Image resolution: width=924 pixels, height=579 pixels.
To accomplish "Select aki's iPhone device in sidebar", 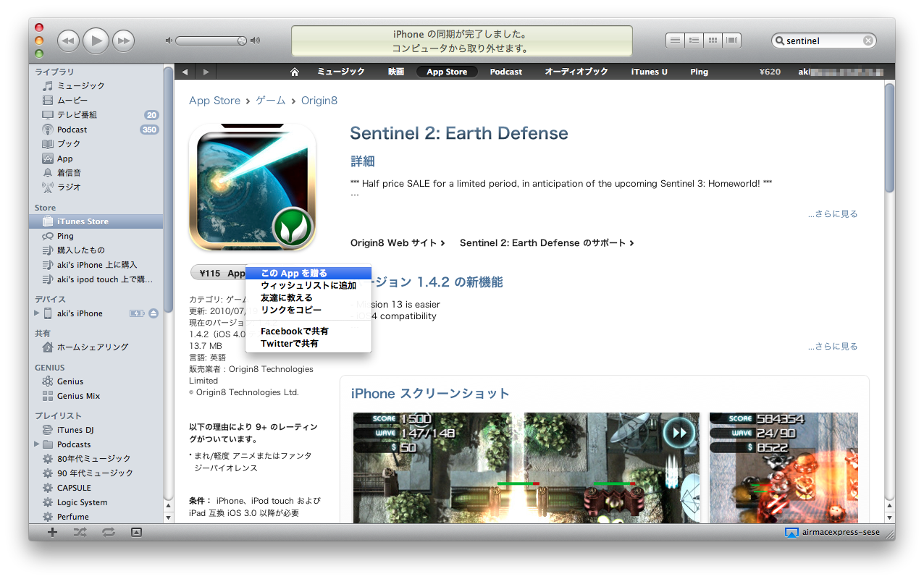I will click(x=80, y=313).
